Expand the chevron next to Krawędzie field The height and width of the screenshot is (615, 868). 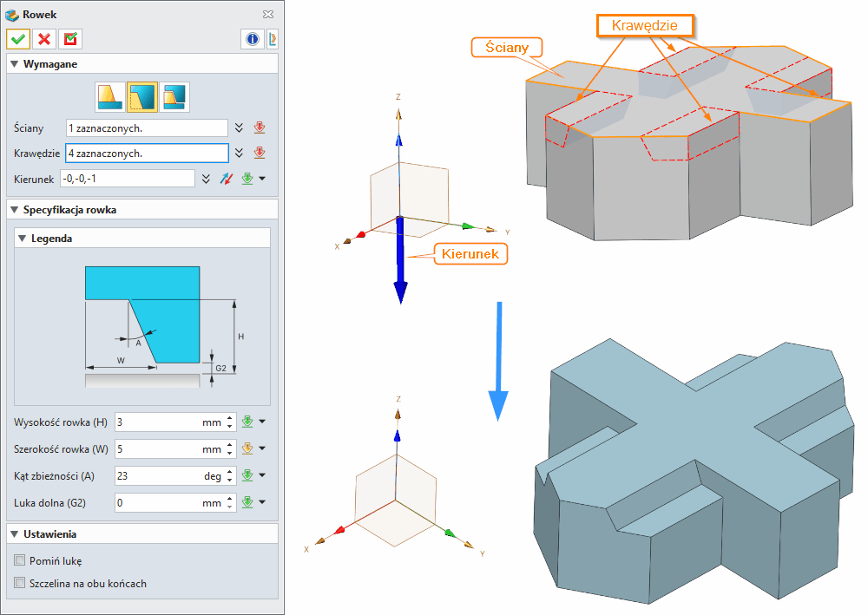pyautogui.click(x=240, y=153)
